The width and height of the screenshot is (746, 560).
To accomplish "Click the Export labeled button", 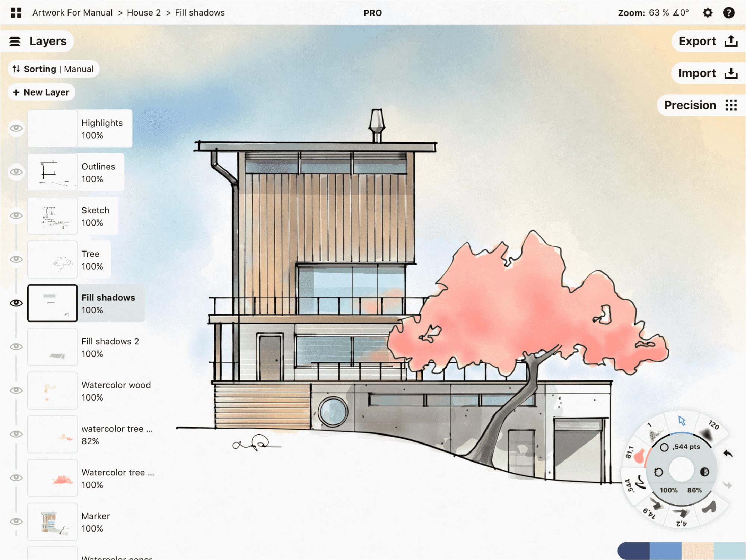I will 704,41.
